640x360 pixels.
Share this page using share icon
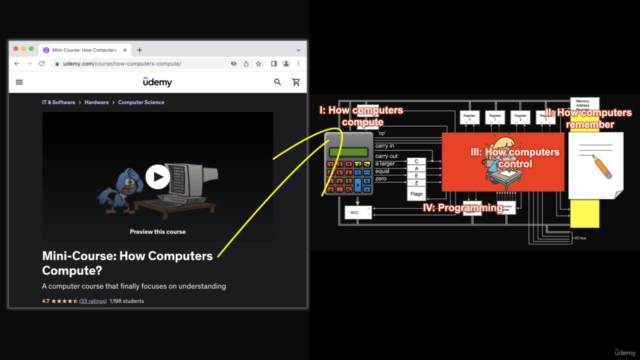(x=246, y=64)
